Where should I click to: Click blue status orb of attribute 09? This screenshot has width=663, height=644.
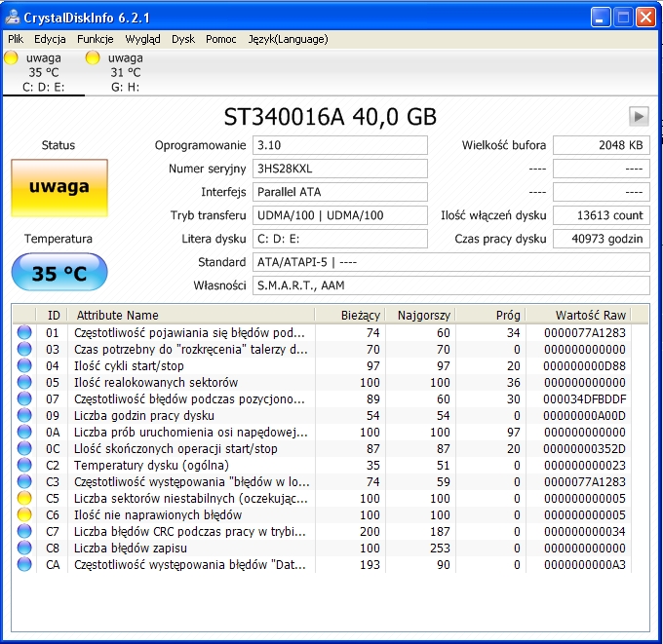point(24,415)
